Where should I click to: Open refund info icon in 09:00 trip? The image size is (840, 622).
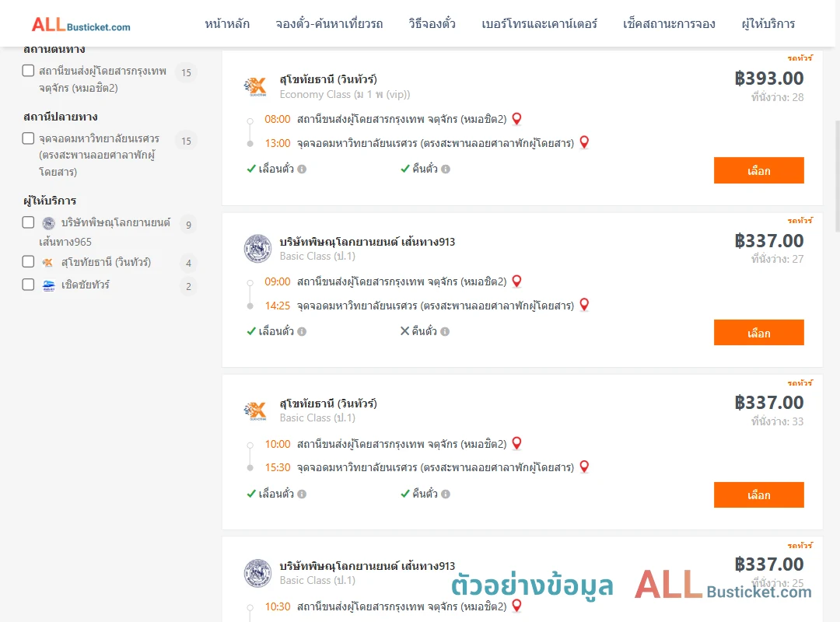click(x=445, y=332)
